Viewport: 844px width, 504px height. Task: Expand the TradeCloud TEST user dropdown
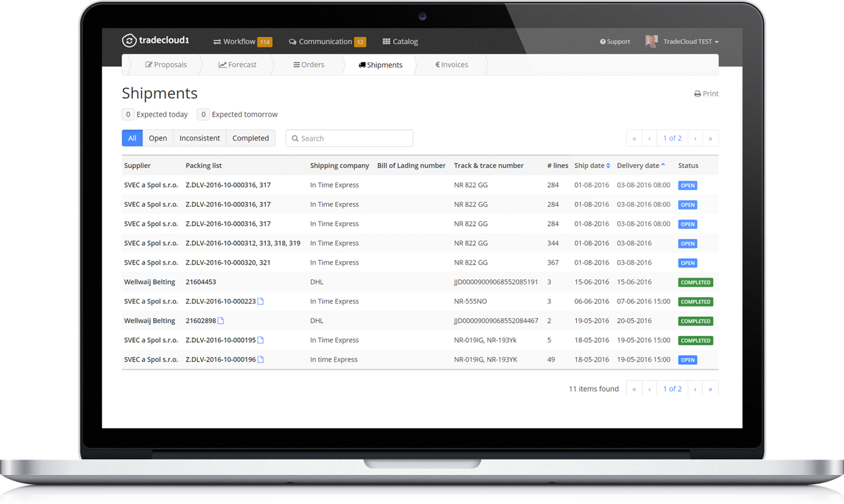691,42
